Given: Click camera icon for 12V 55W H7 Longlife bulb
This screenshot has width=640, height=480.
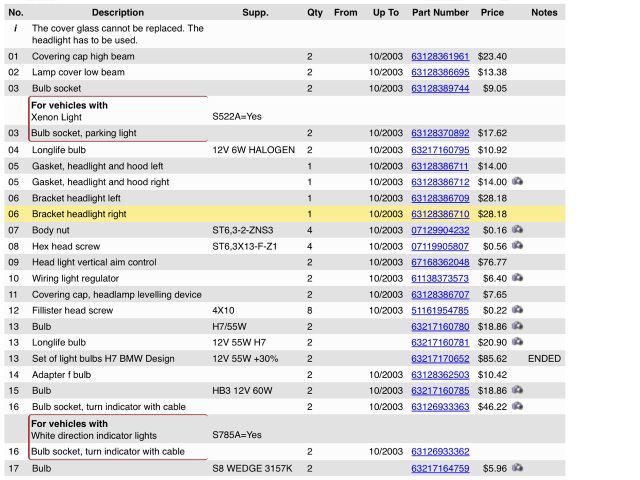Looking at the screenshot, I should (517, 343).
